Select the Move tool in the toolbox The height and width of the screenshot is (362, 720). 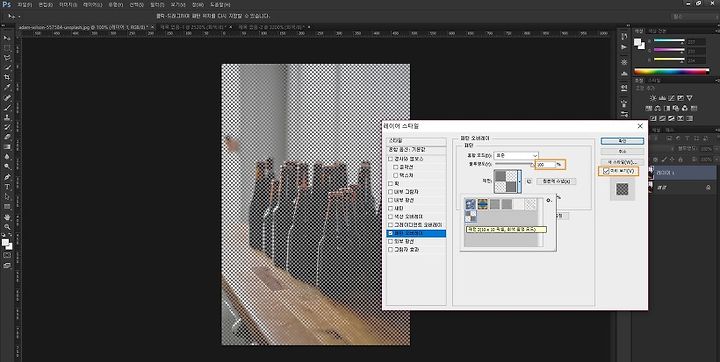[x=7, y=38]
